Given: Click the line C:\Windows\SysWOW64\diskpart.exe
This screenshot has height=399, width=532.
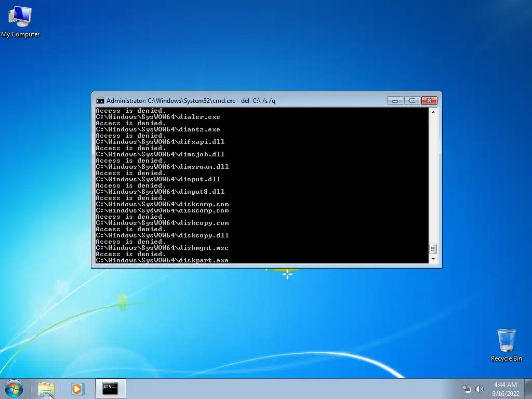Looking at the screenshot, I should pos(162,260).
